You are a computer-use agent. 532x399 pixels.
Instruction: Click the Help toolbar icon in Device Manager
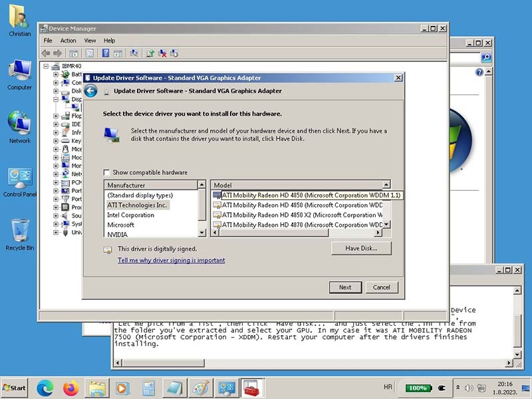106,53
